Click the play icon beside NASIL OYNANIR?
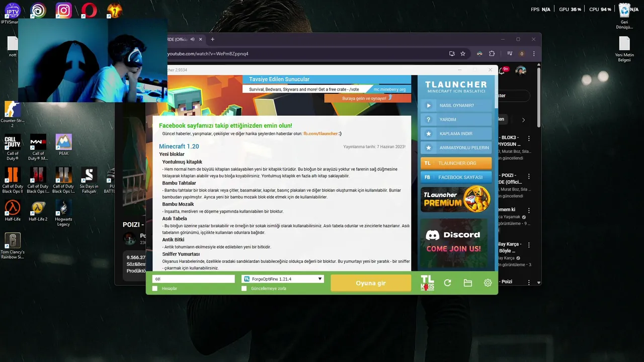Image resolution: width=644 pixels, height=362 pixels. (429, 106)
